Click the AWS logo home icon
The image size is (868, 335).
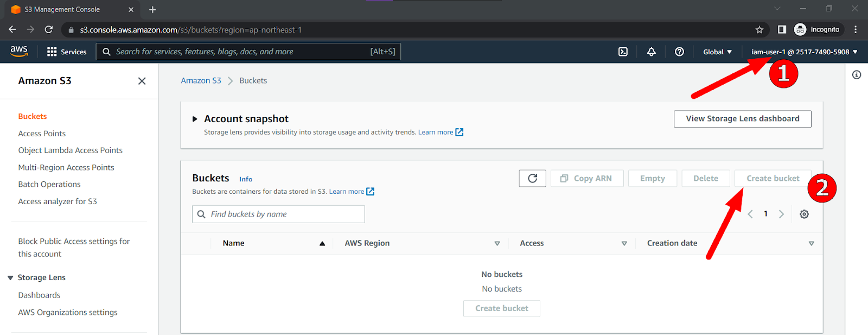tap(19, 51)
